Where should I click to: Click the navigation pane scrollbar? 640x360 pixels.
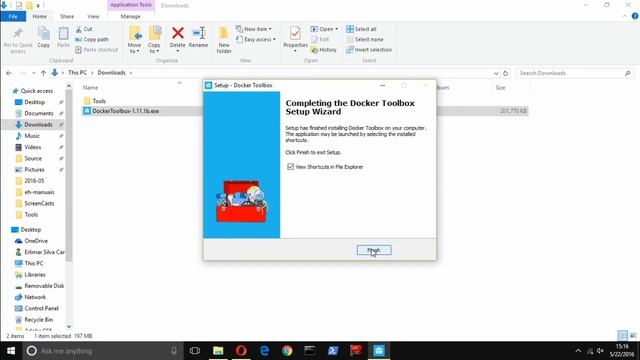tap(69, 176)
